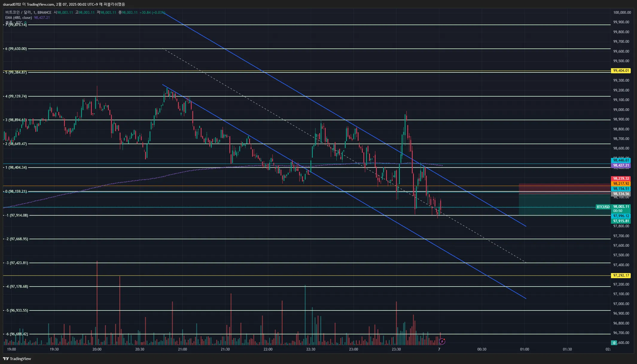Click the green 97,915.81 price label
The width and height of the screenshot is (637, 364).
621,221
